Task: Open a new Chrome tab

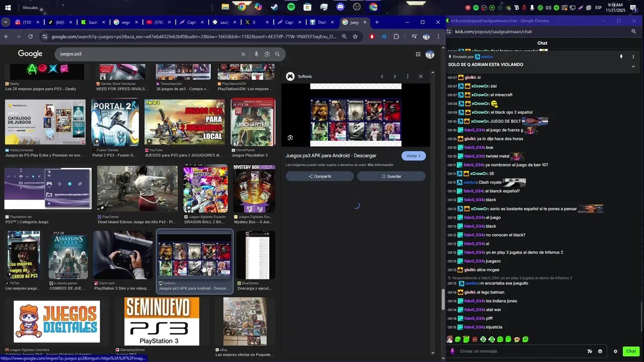Action: tap(377, 22)
